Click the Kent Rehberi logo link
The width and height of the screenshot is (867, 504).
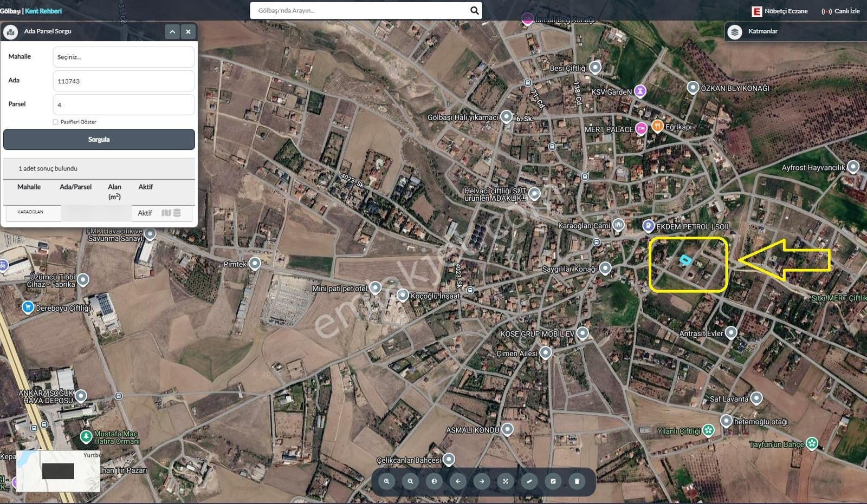coord(43,11)
